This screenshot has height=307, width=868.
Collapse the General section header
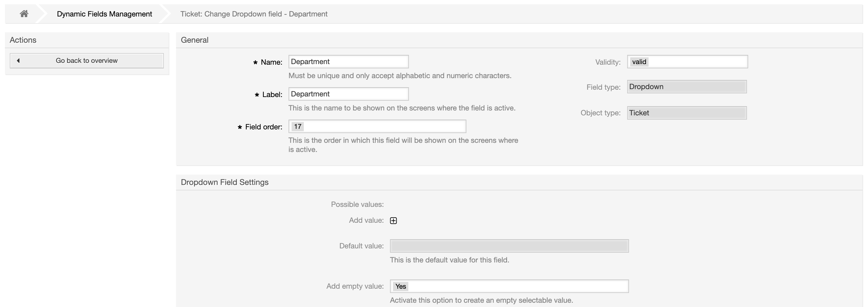194,40
